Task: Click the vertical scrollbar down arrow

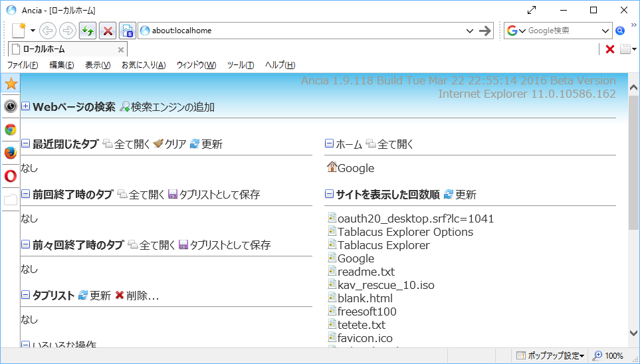Action: (x=633, y=333)
